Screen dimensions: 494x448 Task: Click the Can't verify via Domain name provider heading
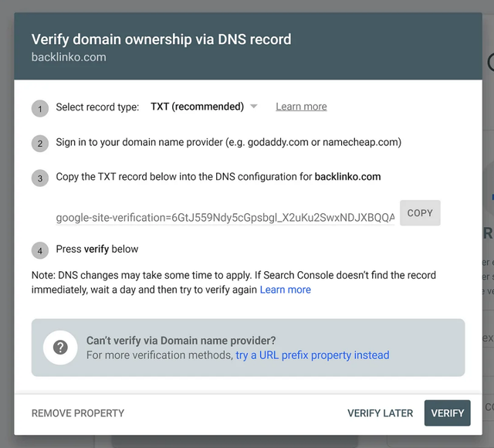[181, 341]
